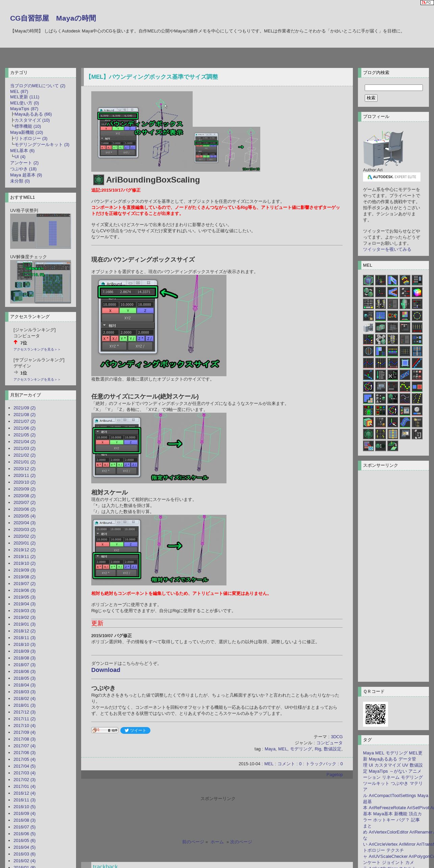434x868 pixels.
Task: Click the wireframe cube MEL icon in first row
Action: pyautogui.click(x=368, y=280)
